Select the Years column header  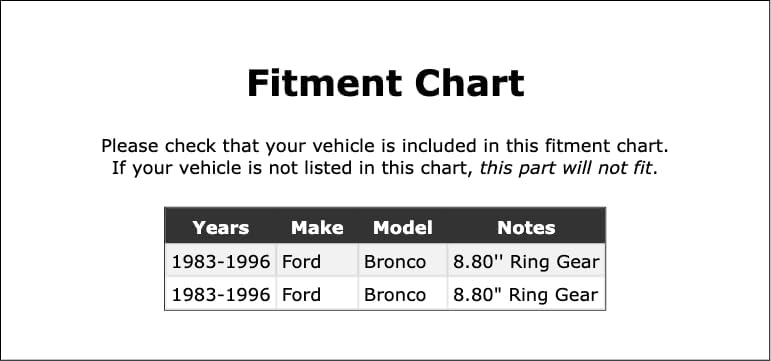221,228
